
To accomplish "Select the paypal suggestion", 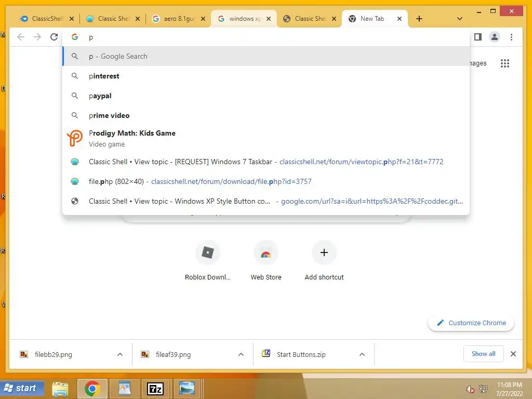I will click(x=267, y=96).
